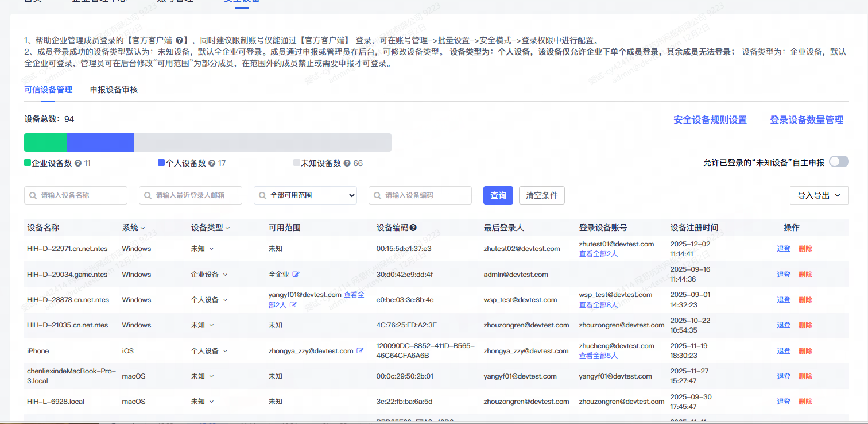Viewport: 868px width, 424px height.
Task: Click device code 4C:76:25:FD:A2:3E
Action: (x=406, y=325)
